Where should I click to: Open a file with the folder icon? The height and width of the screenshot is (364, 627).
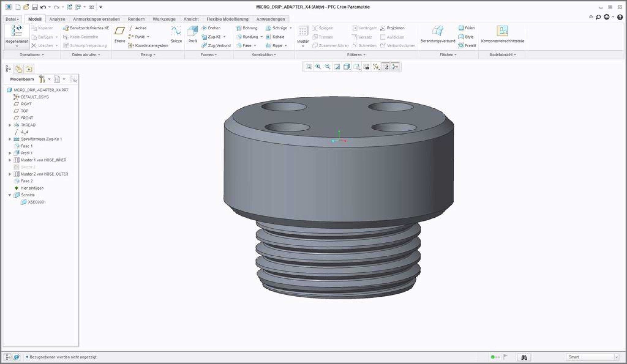coord(26,7)
